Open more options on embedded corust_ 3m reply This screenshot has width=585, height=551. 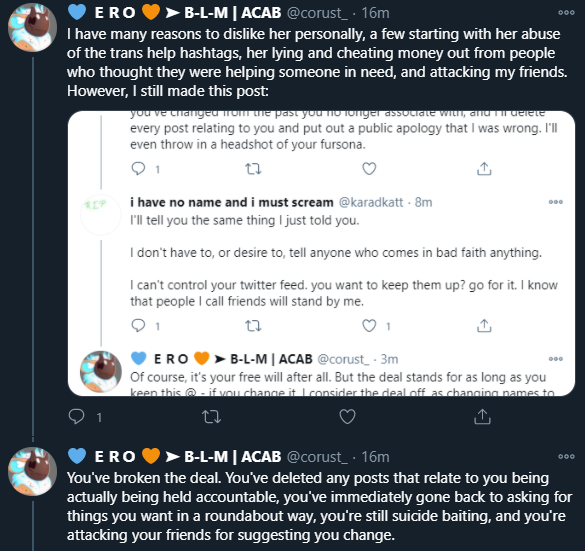pyautogui.click(x=556, y=359)
